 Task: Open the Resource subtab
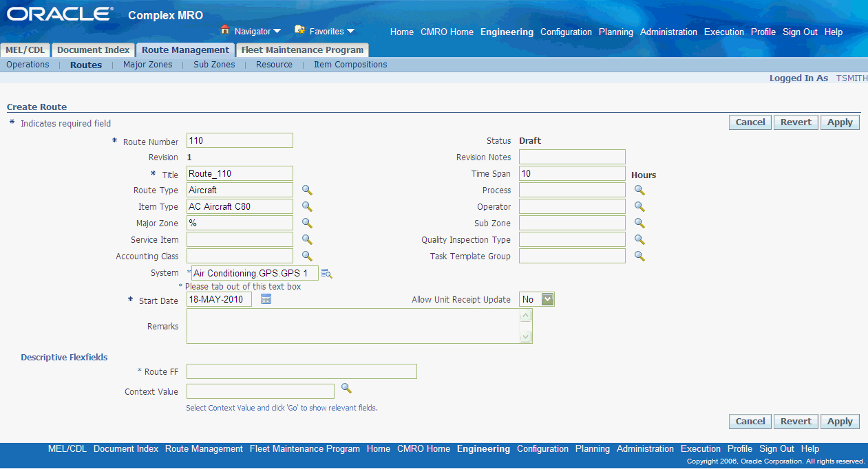tap(274, 65)
